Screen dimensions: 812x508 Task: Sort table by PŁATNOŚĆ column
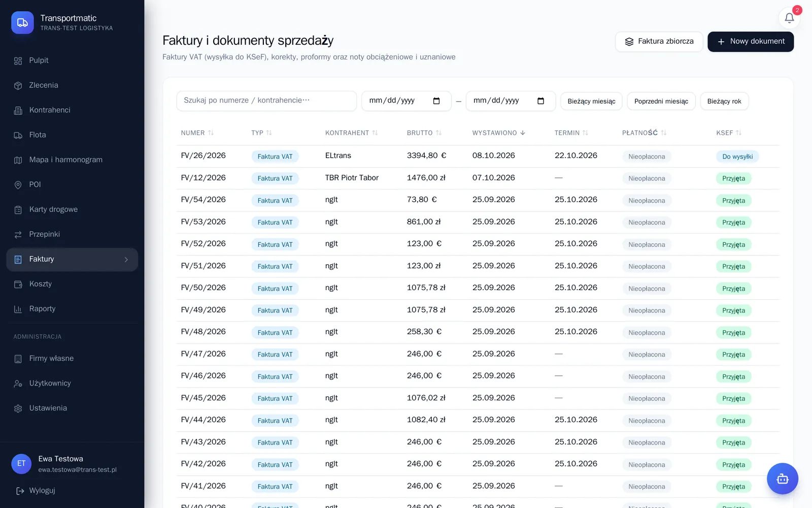pos(644,133)
